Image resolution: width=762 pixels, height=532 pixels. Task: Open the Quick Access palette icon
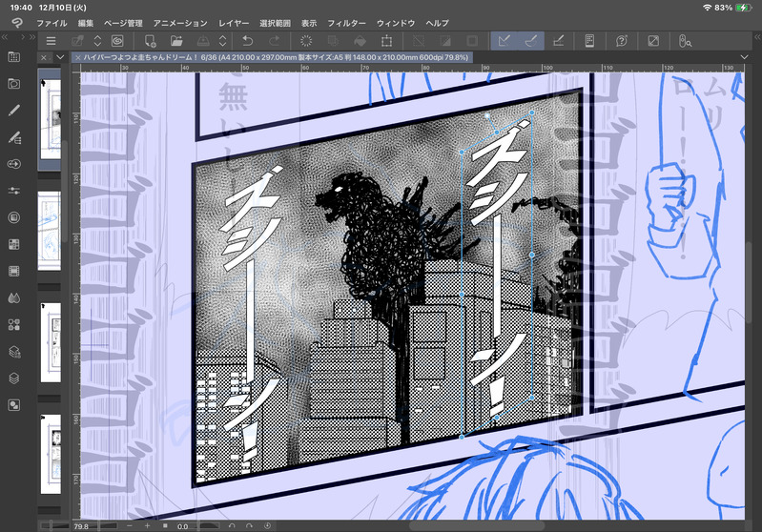[x=14, y=57]
